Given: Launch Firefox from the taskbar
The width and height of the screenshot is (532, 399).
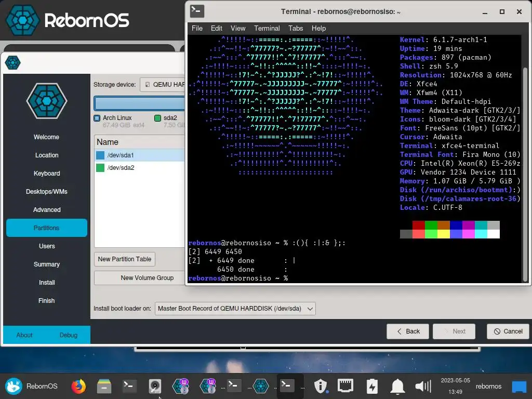Looking at the screenshot, I should tap(78, 386).
